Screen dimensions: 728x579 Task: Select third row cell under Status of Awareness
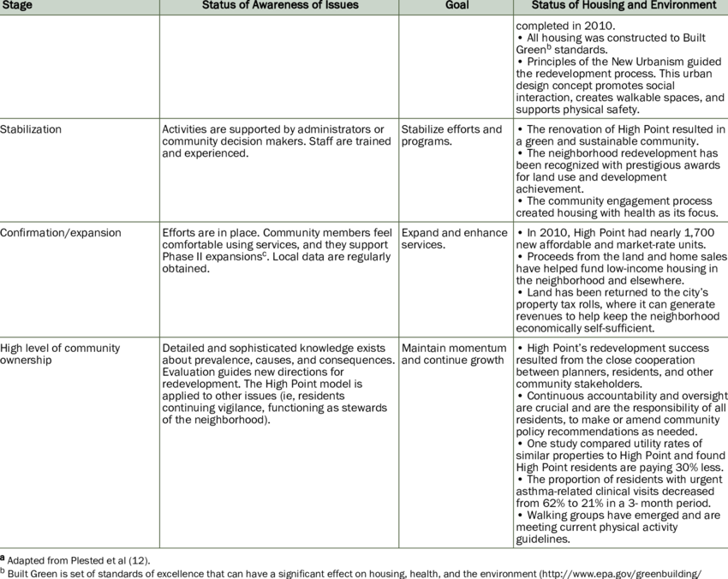coord(278,278)
